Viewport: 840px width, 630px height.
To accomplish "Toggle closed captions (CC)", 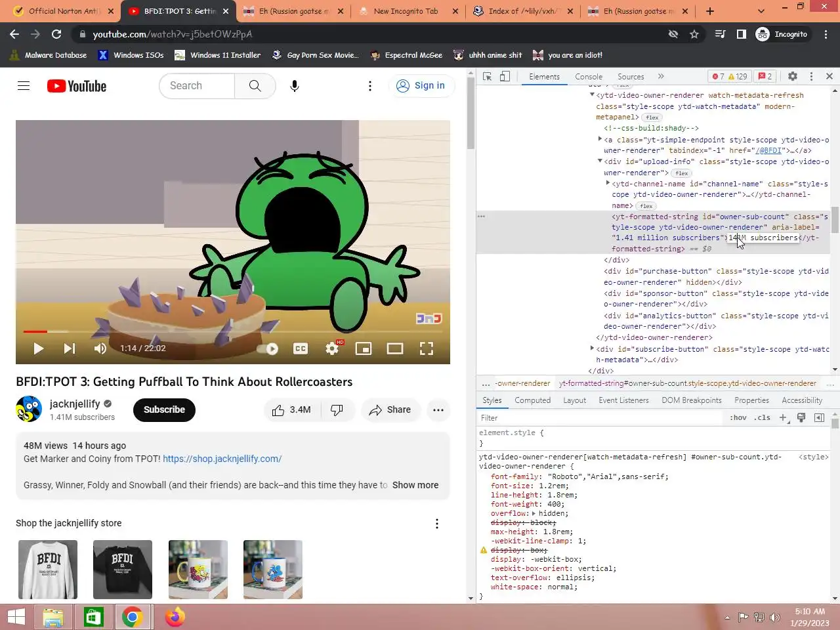I will tap(301, 348).
